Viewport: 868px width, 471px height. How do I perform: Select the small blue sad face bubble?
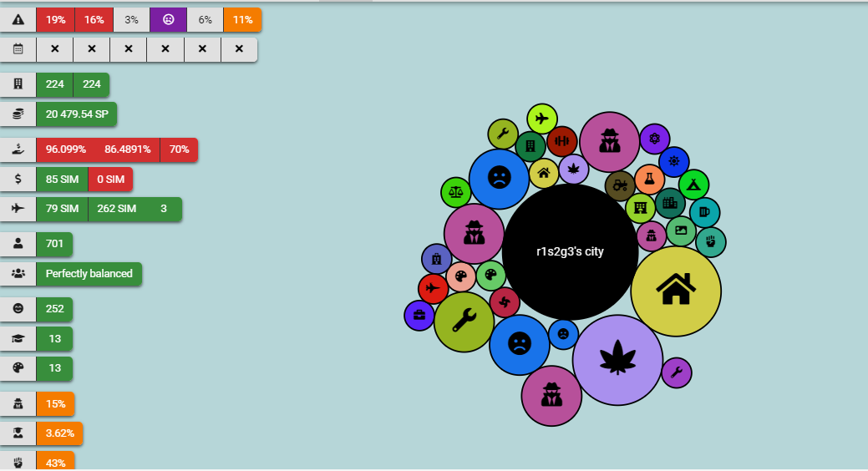563,334
